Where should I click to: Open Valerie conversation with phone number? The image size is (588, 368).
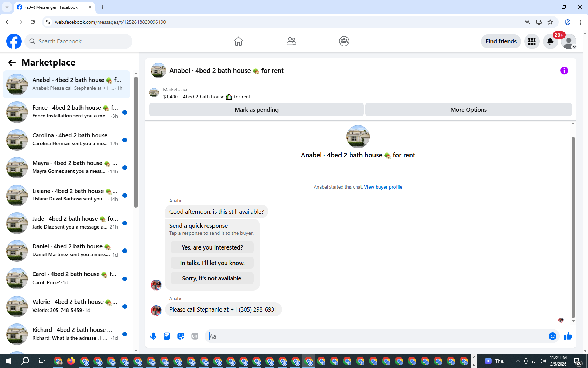(66, 306)
